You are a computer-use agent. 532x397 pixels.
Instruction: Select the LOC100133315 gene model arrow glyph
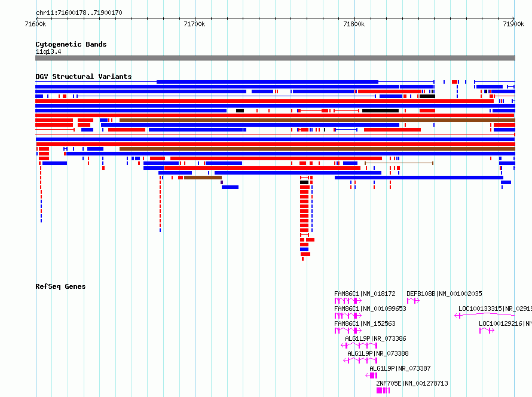(x=485, y=316)
